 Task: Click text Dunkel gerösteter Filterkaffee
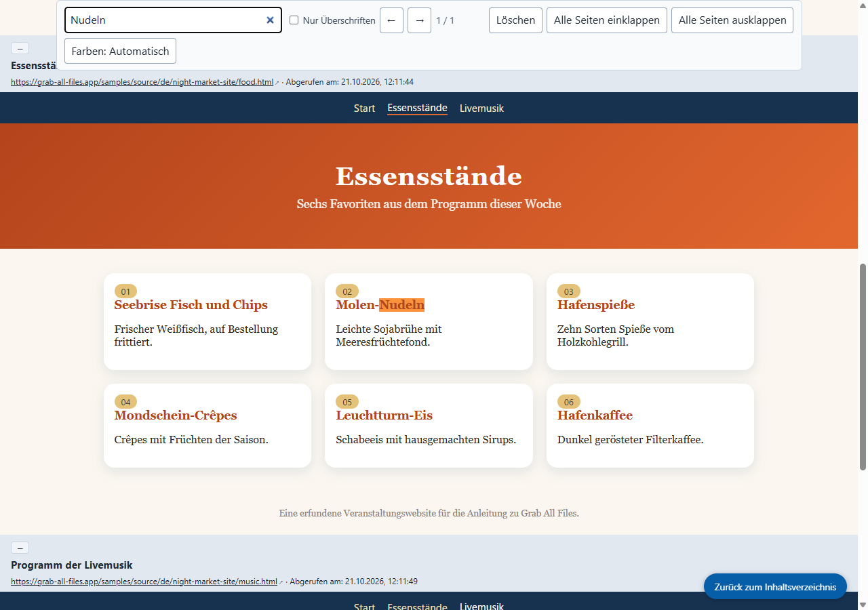630,440
